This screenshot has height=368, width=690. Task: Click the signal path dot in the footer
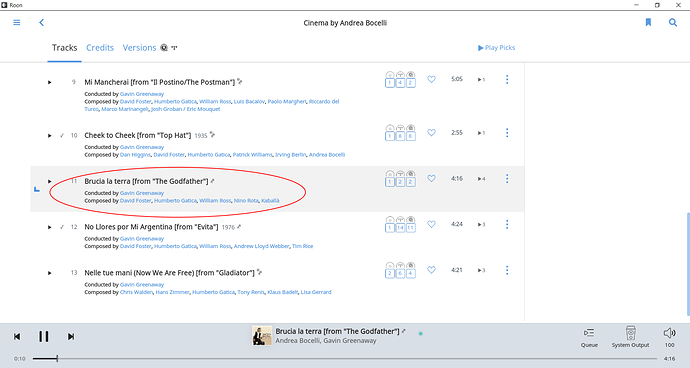pyautogui.click(x=421, y=334)
